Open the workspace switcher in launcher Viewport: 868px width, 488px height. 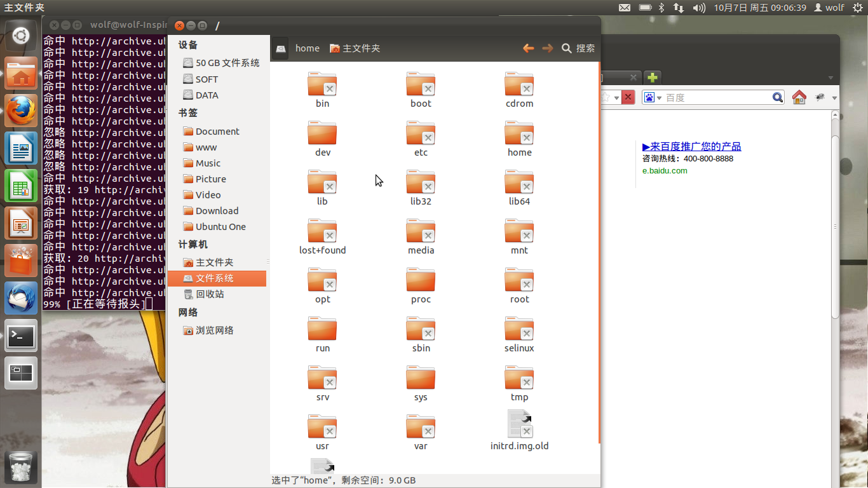tap(21, 373)
